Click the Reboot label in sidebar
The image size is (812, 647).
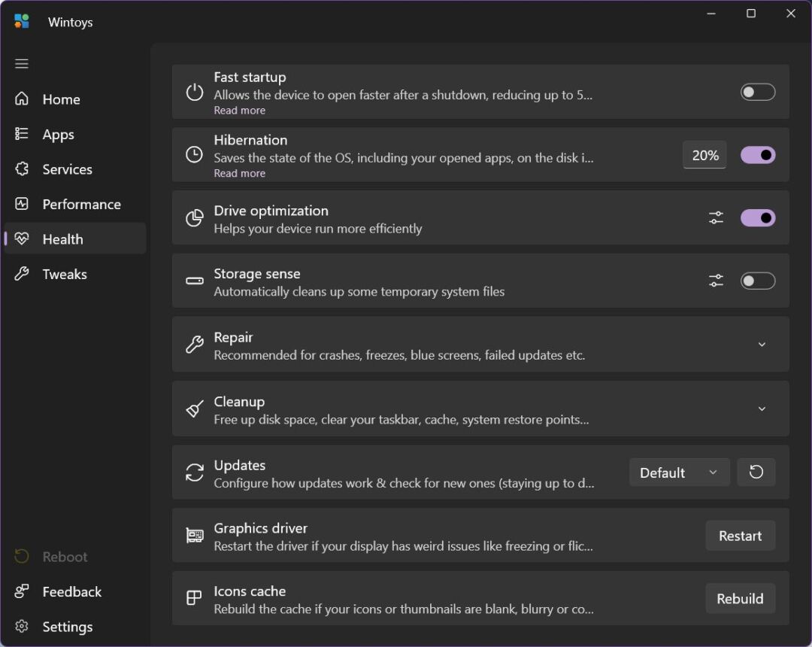click(x=65, y=557)
